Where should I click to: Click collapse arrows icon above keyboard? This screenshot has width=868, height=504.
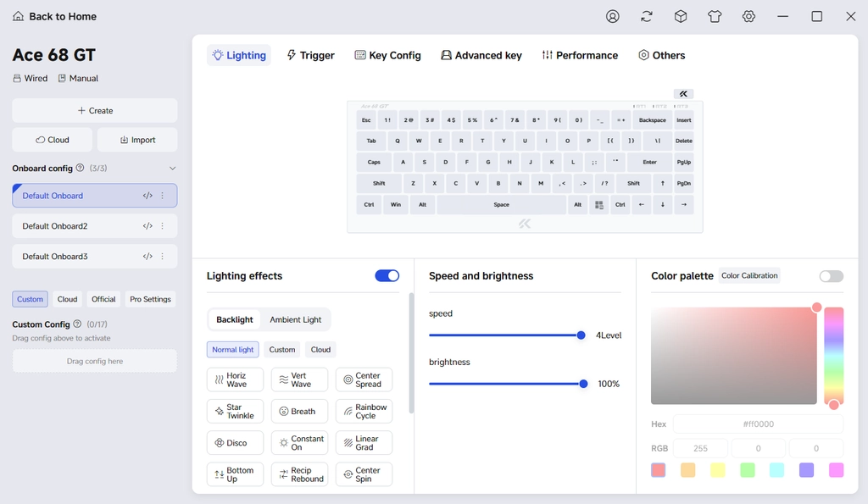(x=683, y=93)
